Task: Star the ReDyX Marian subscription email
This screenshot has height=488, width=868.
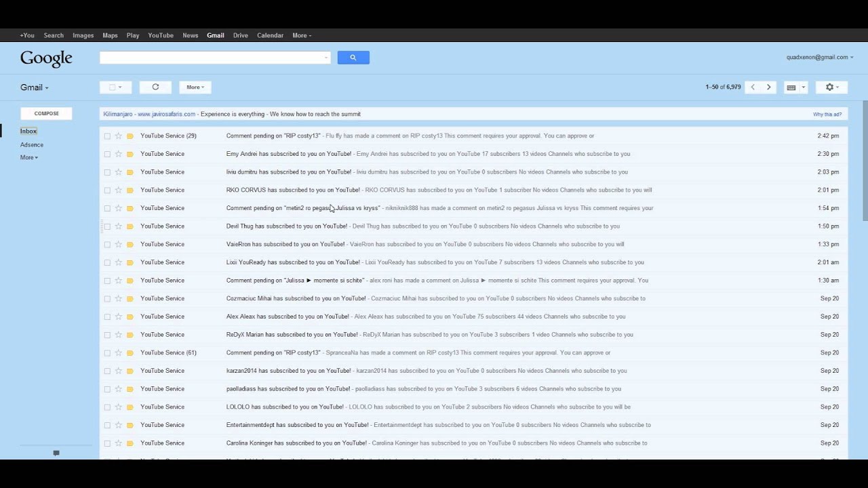Action: click(x=118, y=335)
